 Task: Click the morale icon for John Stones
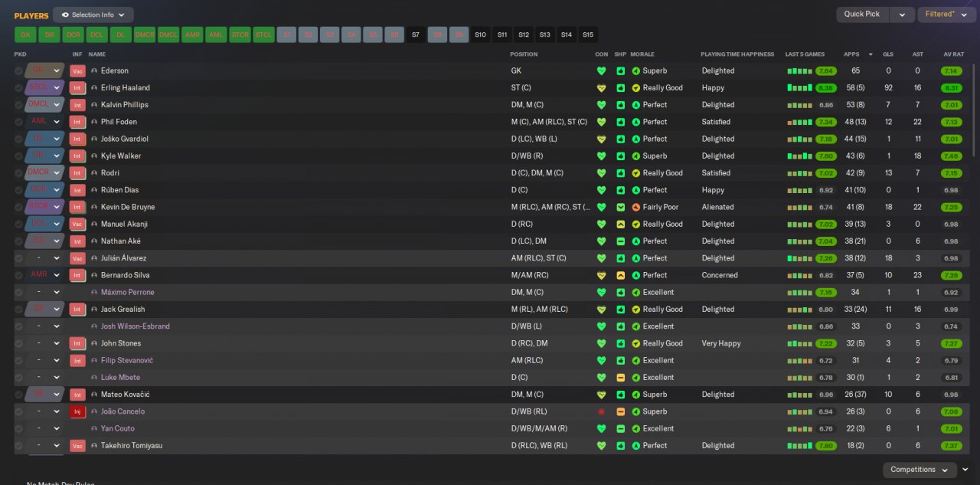pos(635,343)
